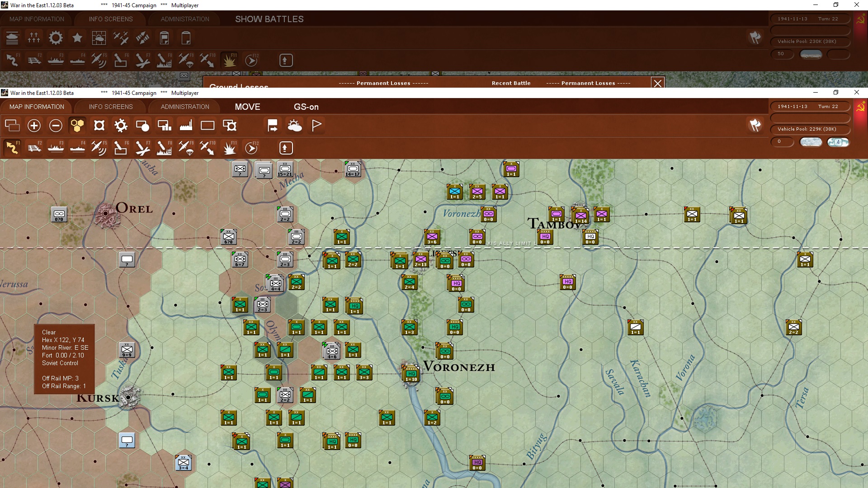Open the Map Information tab in front window
This screenshot has width=868, height=488.
(37, 107)
